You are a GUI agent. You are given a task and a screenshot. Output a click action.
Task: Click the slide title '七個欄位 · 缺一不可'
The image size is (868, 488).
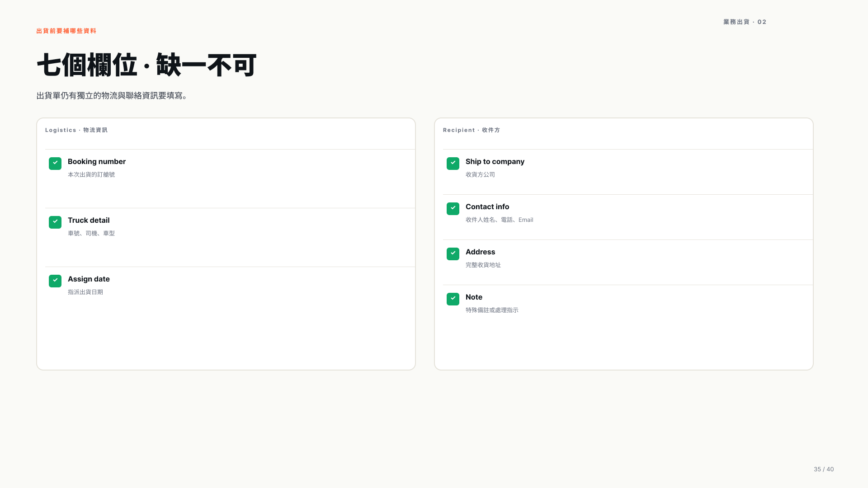click(x=146, y=65)
